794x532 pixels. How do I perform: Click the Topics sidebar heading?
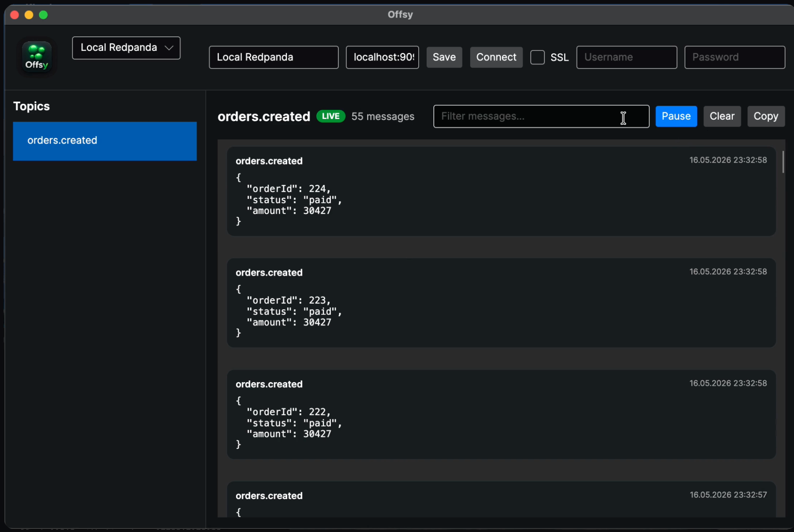tap(31, 106)
